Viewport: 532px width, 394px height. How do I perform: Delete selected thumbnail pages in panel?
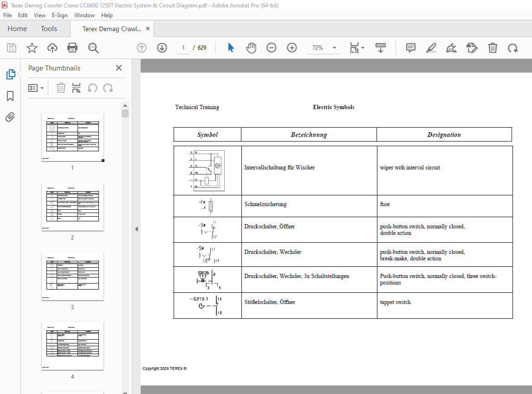(x=61, y=88)
